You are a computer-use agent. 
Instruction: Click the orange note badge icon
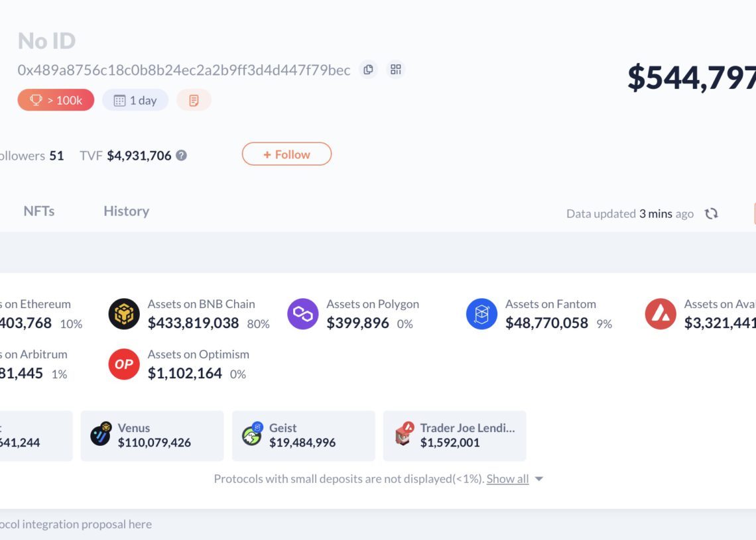(x=194, y=100)
